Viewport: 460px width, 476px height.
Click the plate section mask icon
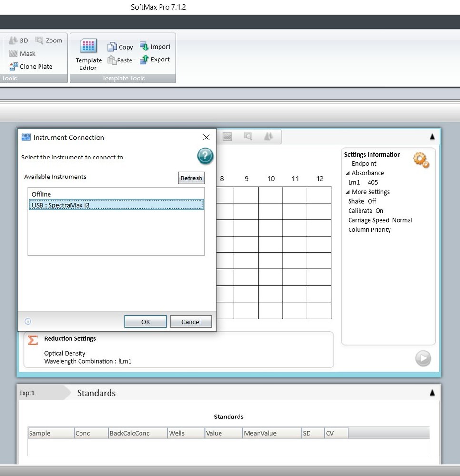[228, 137]
